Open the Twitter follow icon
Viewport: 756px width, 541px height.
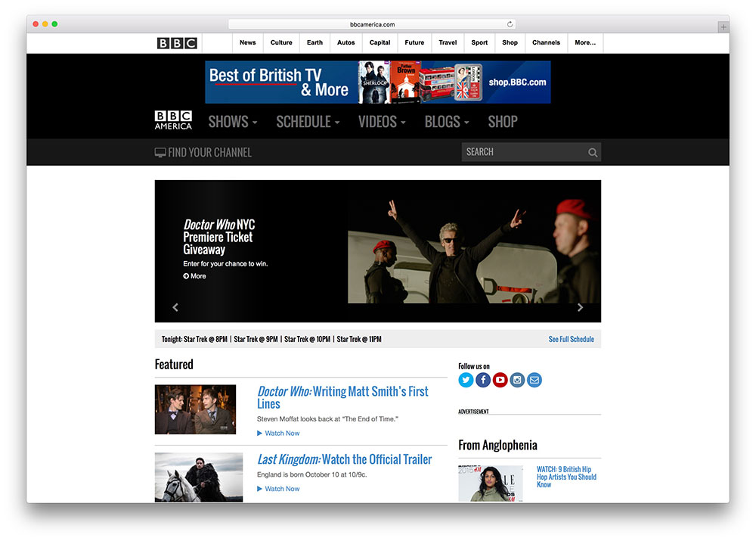(x=466, y=380)
